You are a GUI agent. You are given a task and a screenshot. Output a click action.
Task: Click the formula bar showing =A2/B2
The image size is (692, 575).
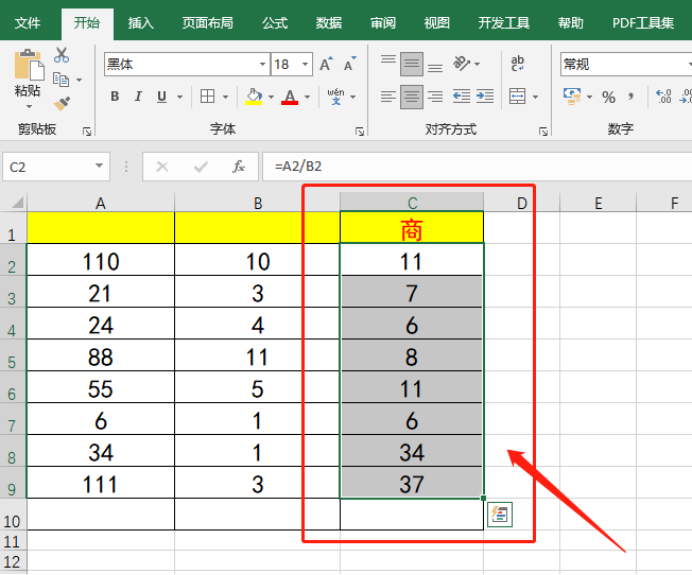[478, 166]
